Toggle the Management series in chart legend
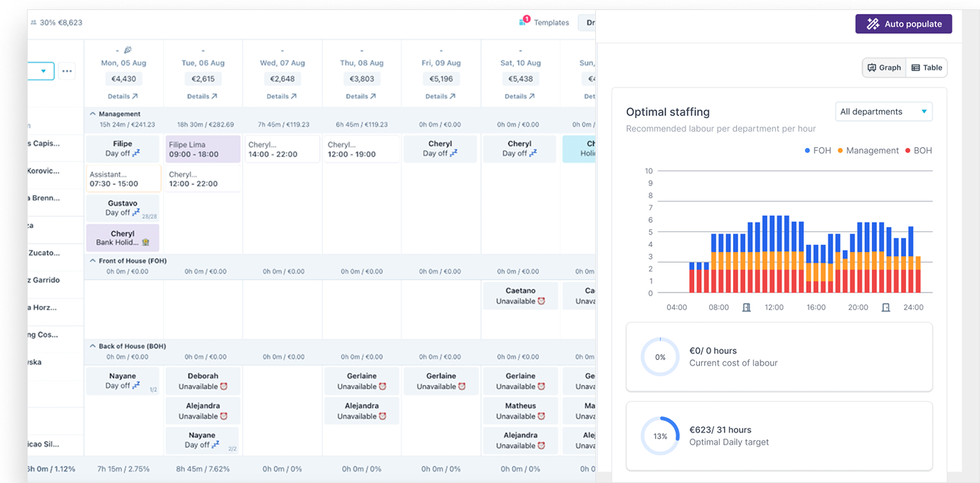The image size is (980, 483). 867,151
